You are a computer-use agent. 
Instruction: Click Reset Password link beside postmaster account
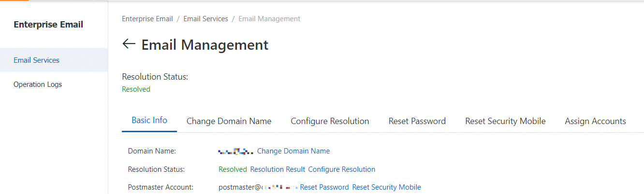(324, 187)
